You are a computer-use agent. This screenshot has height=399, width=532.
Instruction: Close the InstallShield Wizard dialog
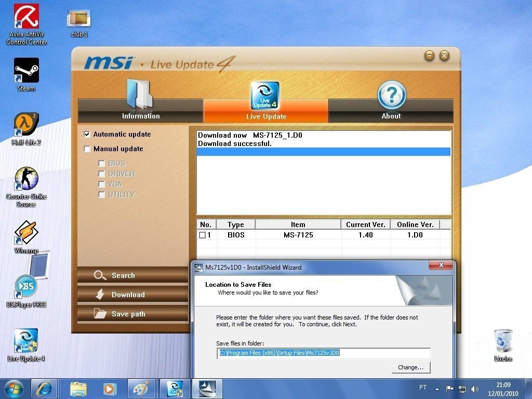tap(441, 265)
